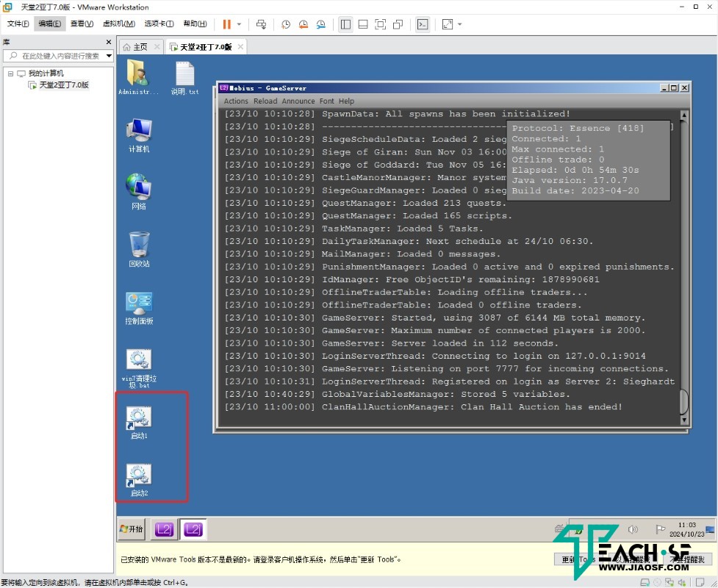Toggle the console view icon
This screenshot has height=588, width=718.
pyautogui.click(x=423, y=24)
